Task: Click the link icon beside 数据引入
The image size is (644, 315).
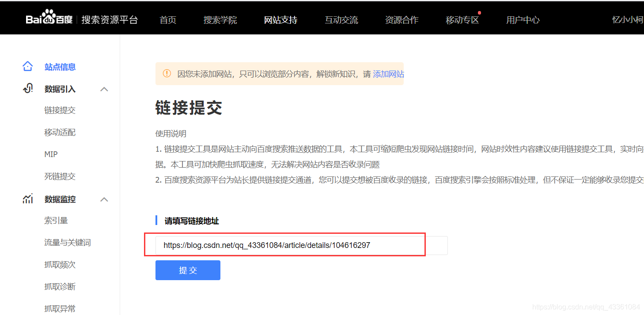Action: [27, 88]
